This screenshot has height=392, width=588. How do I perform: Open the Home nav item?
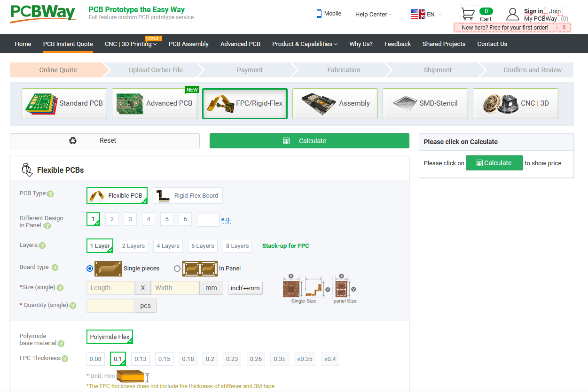[23, 44]
